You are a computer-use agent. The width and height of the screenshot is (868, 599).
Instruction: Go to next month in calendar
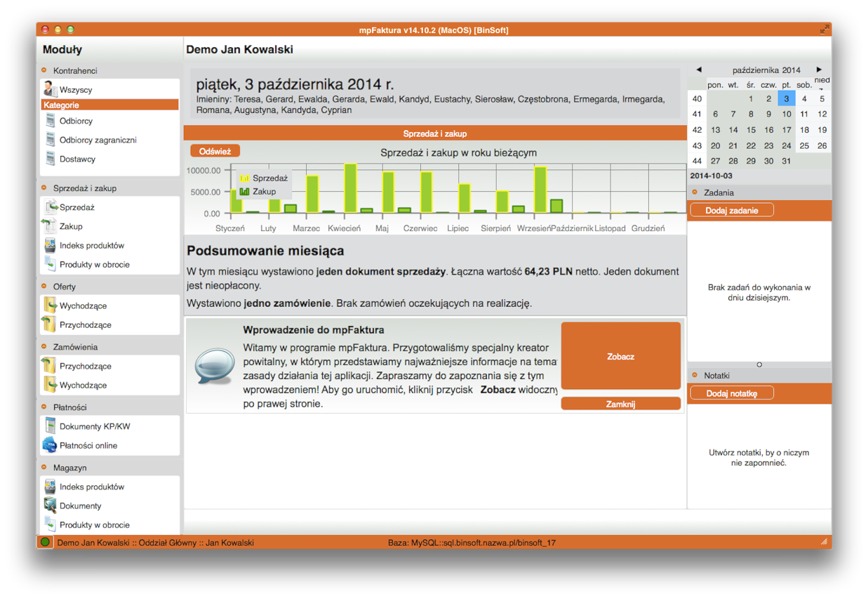(x=819, y=70)
